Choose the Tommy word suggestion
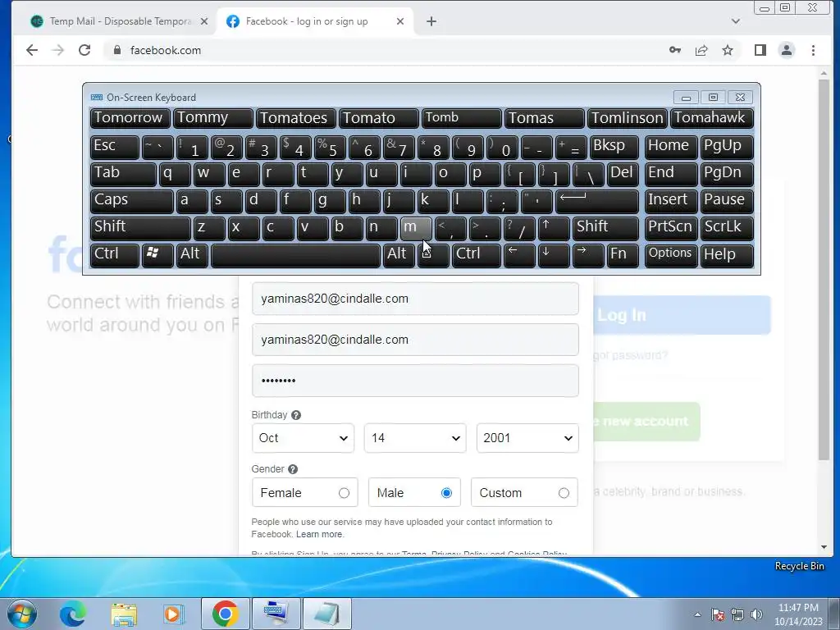Viewport: 840px width, 630px height. [212, 118]
